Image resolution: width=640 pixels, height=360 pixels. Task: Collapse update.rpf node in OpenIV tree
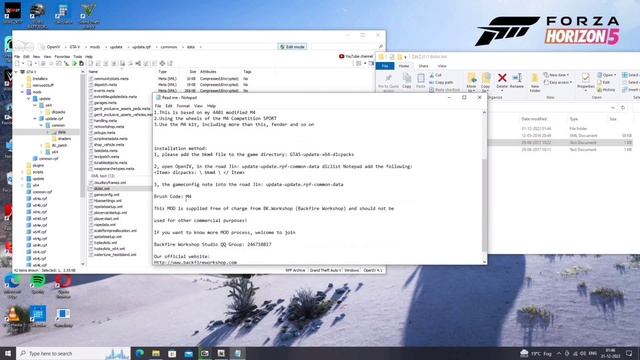point(35,119)
